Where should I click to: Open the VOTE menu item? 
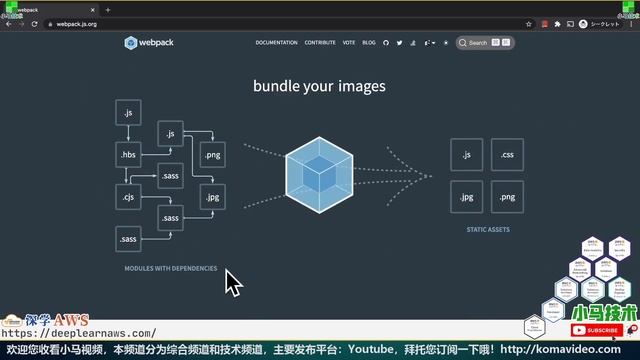(349, 42)
